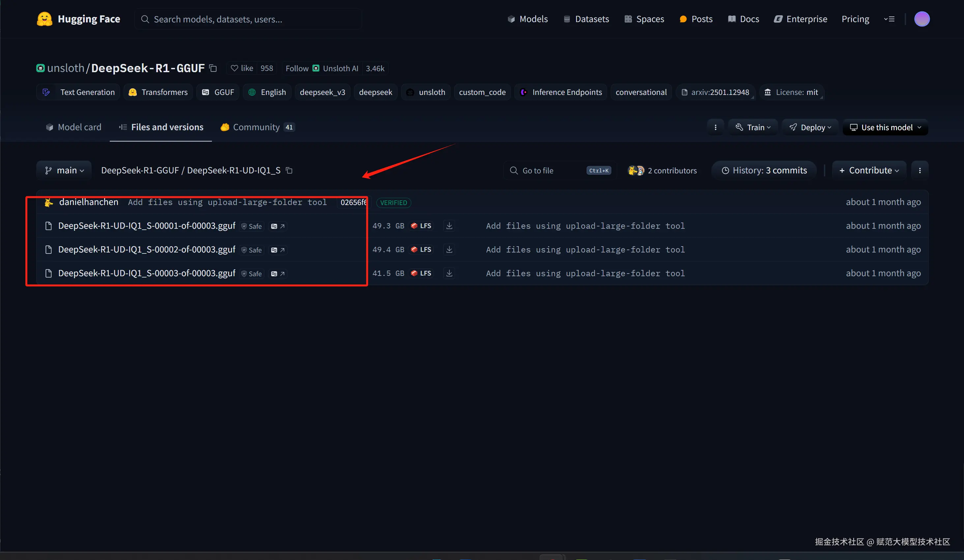Copy model name using icon beside DeepSeek-R1-GGUF title
964x560 pixels.
[x=213, y=69]
